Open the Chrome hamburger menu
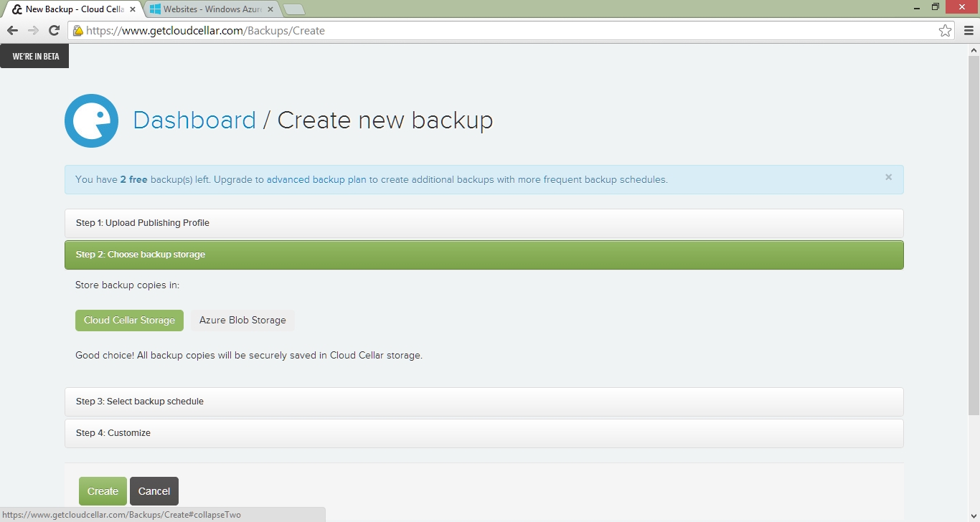The width and height of the screenshot is (980, 522). (x=969, y=30)
